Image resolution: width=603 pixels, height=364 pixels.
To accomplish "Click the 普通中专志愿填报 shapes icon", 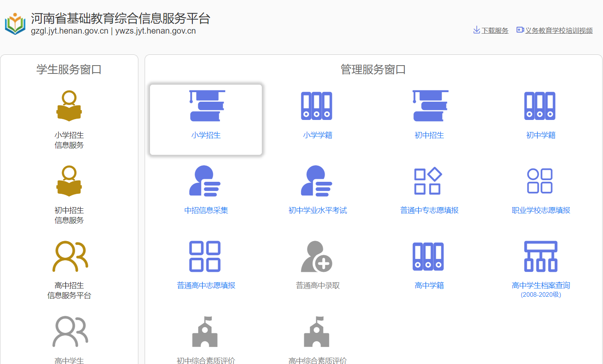I will tap(428, 181).
